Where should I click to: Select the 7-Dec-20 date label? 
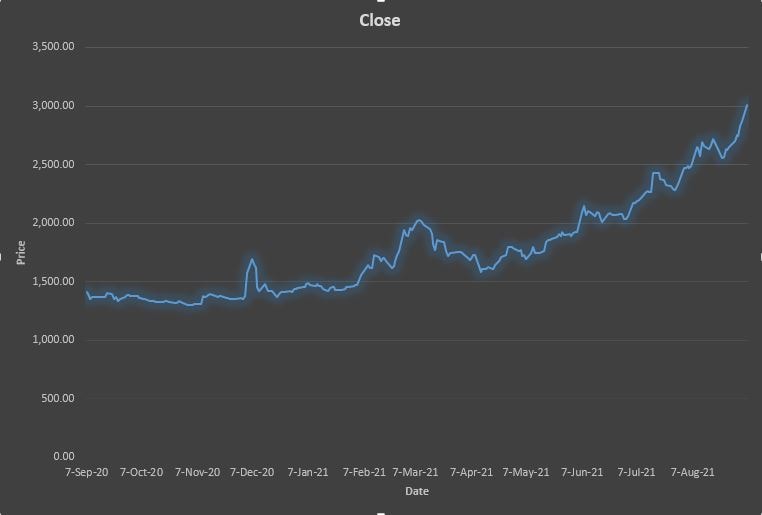coord(252,472)
